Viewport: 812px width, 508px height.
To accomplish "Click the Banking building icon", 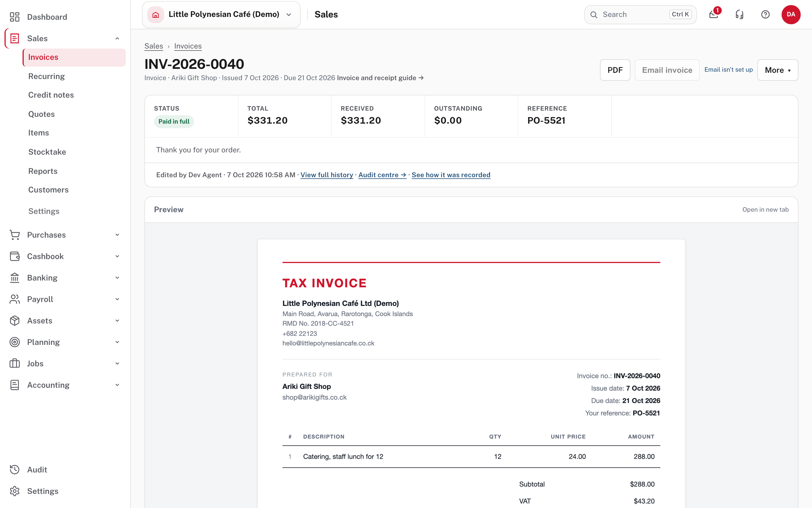I will pos(14,278).
